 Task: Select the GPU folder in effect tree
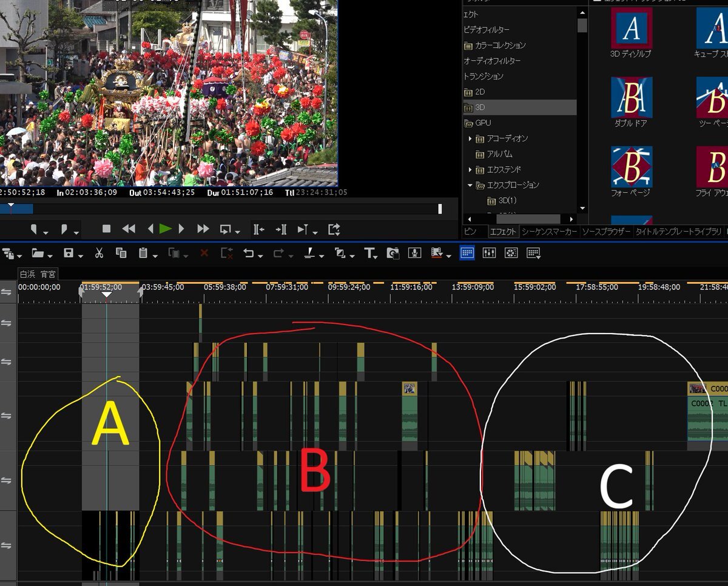[x=477, y=123]
